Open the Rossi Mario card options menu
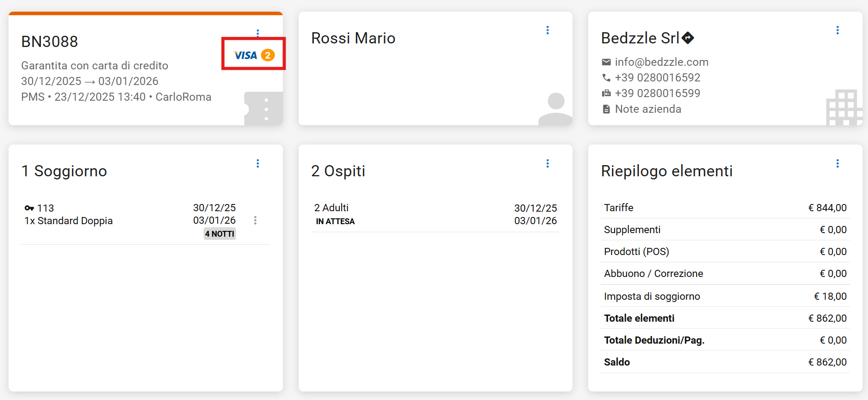868x400 pixels. coord(547,30)
